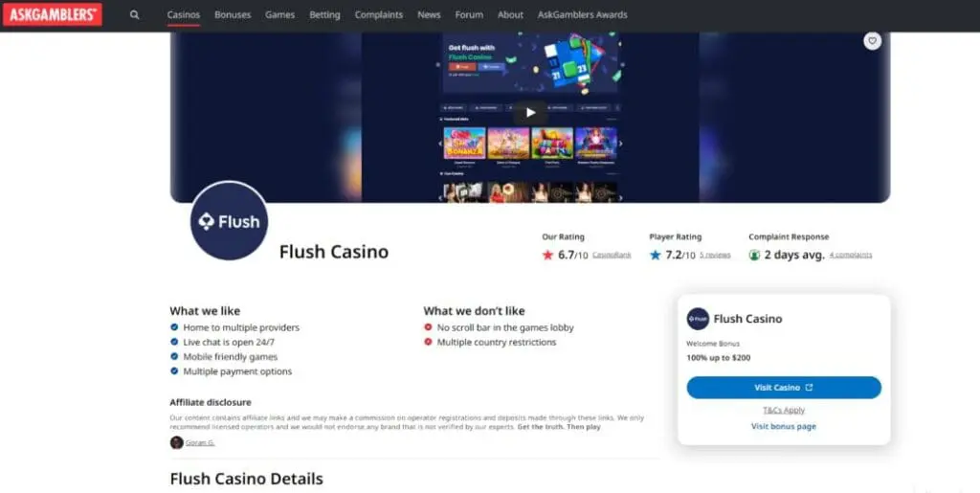This screenshot has width=980, height=493.
Task: Open the 4 complaints link
Action: [x=851, y=255]
